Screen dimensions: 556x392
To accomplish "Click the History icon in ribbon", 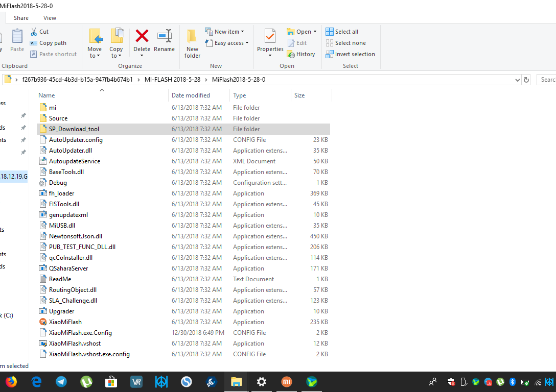I will coord(291,54).
